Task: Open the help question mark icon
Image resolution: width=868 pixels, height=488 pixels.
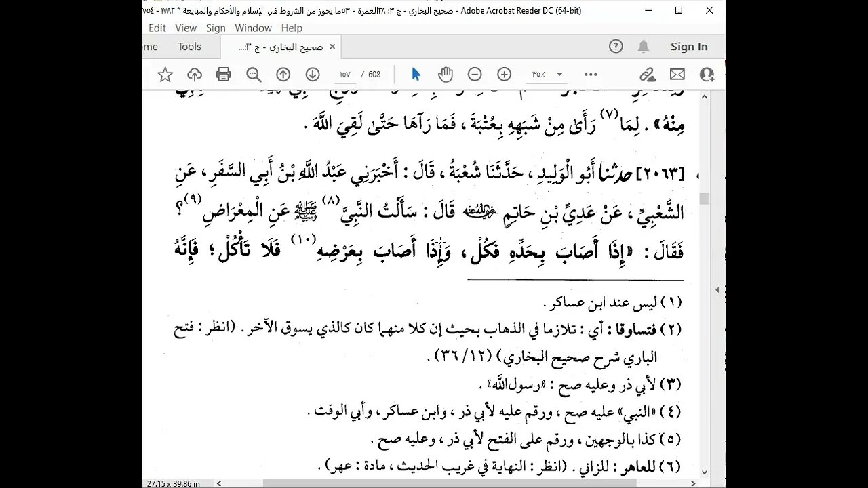Action: [616, 46]
